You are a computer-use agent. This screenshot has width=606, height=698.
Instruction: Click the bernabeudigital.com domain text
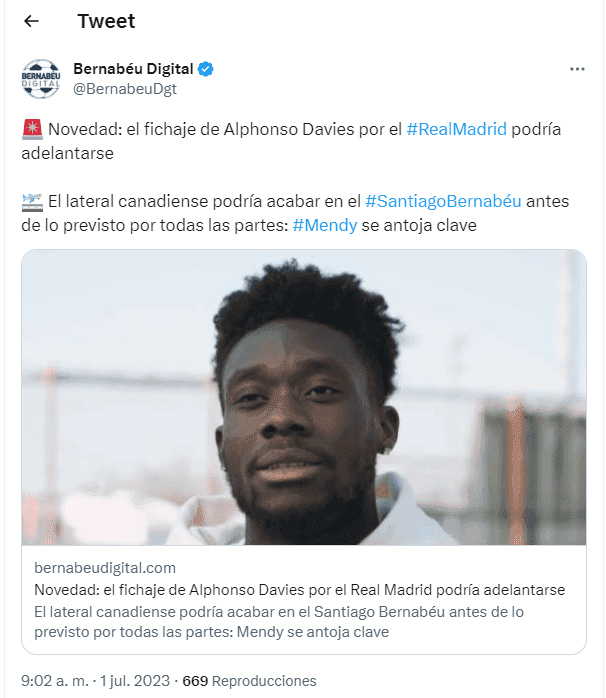click(105, 568)
